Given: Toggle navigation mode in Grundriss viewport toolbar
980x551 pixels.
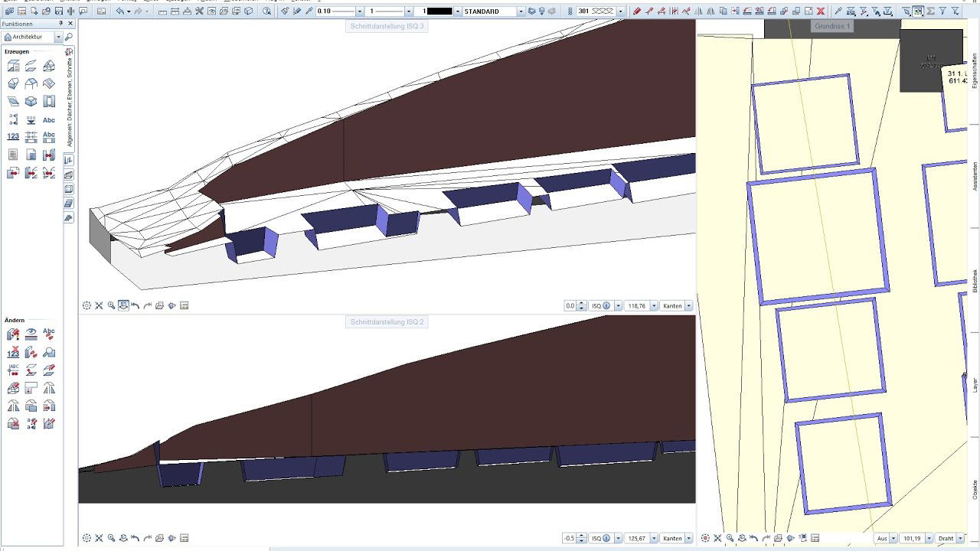Looking at the screenshot, I should (x=742, y=538).
